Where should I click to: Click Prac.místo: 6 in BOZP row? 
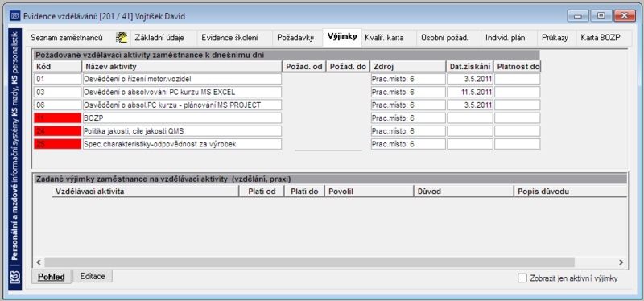[408, 118]
